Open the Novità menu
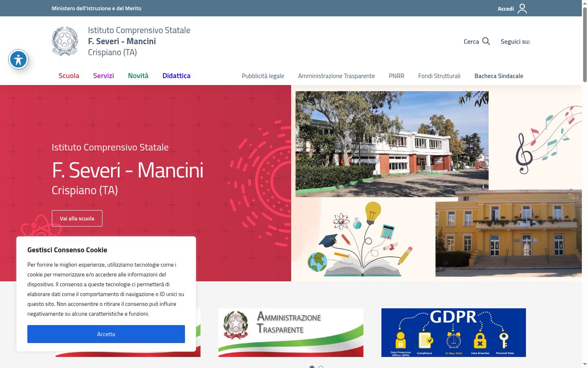This screenshot has height=368, width=588. tap(138, 76)
